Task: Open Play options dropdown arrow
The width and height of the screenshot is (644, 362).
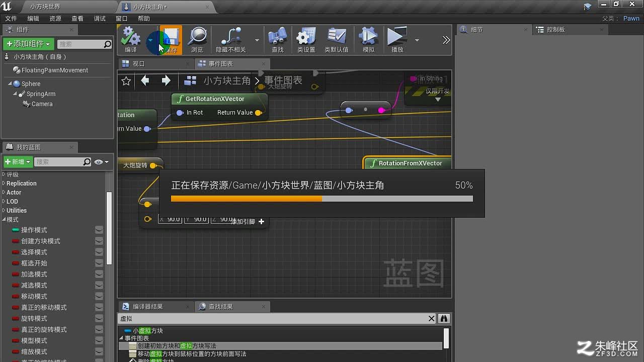Action: pos(417,40)
